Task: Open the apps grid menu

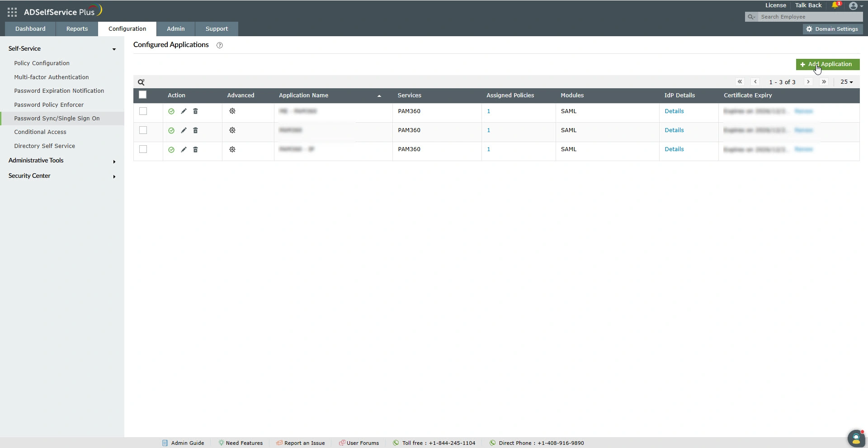Action: pos(12,12)
